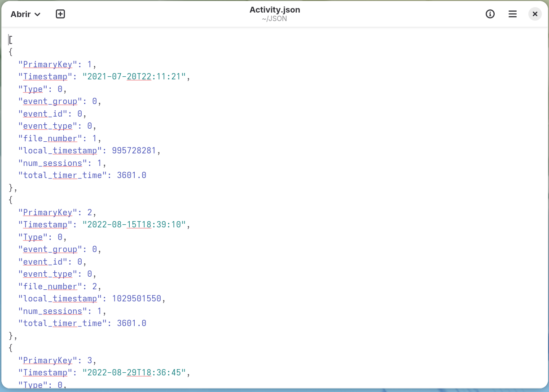Click the timestamp value "2022-08-15T18:39:10"
The width and height of the screenshot is (549, 392).
134,225
